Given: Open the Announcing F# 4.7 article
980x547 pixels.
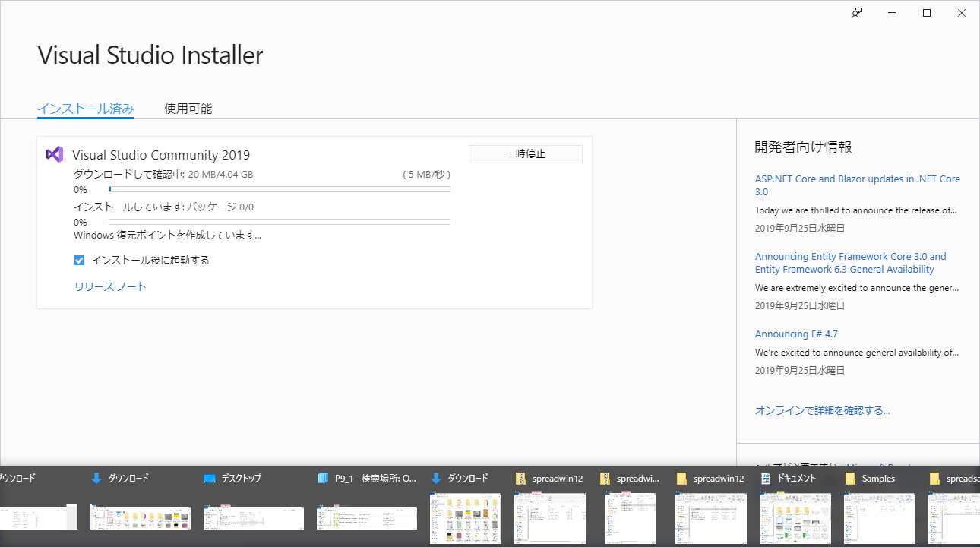Looking at the screenshot, I should (796, 334).
